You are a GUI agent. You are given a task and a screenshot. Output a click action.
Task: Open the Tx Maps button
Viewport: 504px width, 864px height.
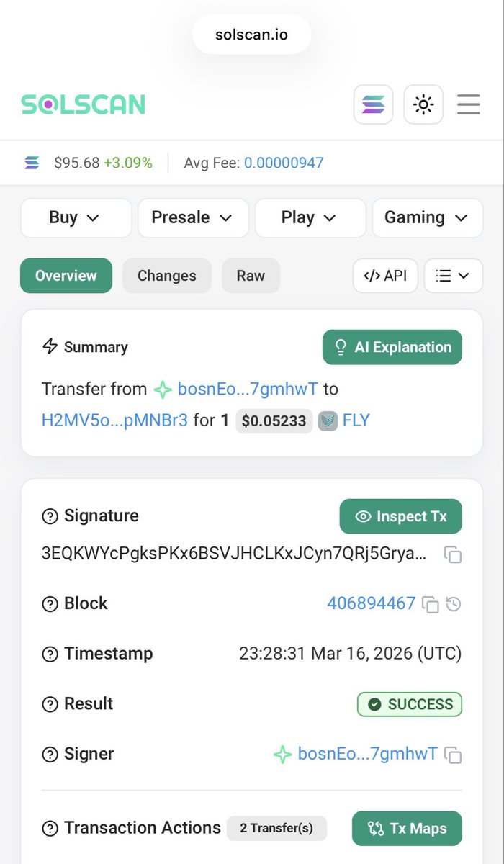tap(407, 828)
